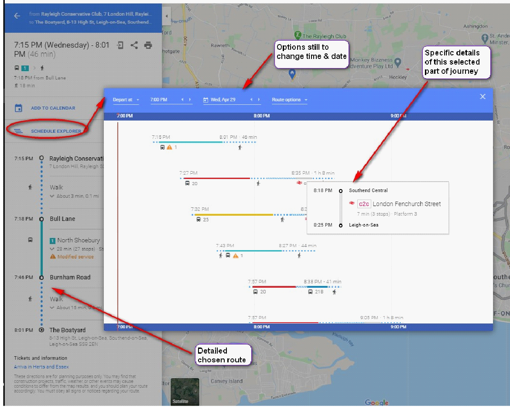Viewport: 510px width, 420px height.
Task: Expand the 28 min (27 stops) details
Action: 52,249
